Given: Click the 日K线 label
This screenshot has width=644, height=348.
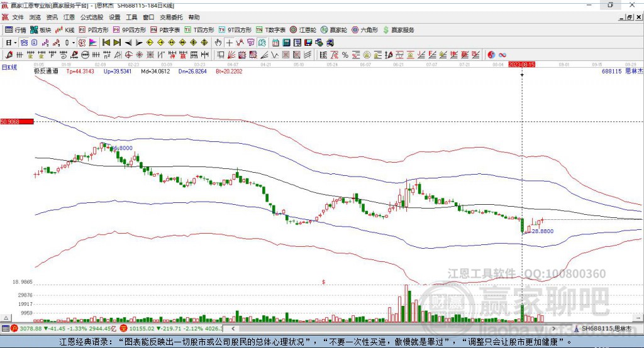Looking at the screenshot, I should point(9,68).
